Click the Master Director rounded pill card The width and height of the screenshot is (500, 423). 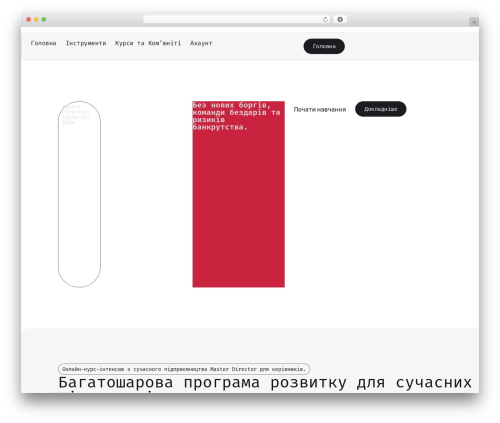[x=79, y=194]
